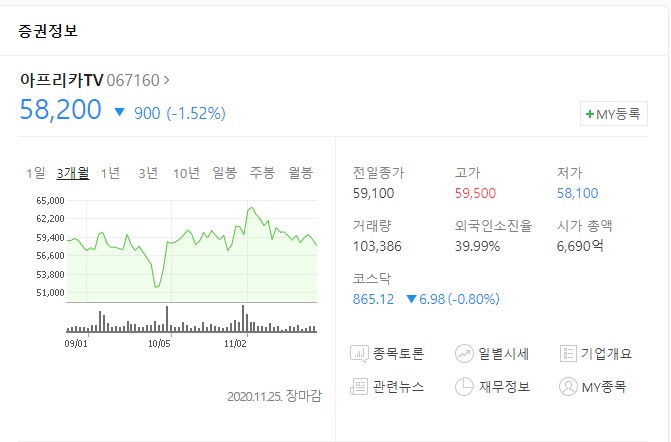The width and height of the screenshot is (671, 442).
Task: Click the 종목토론 discussion icon
Action: point(361,353)
